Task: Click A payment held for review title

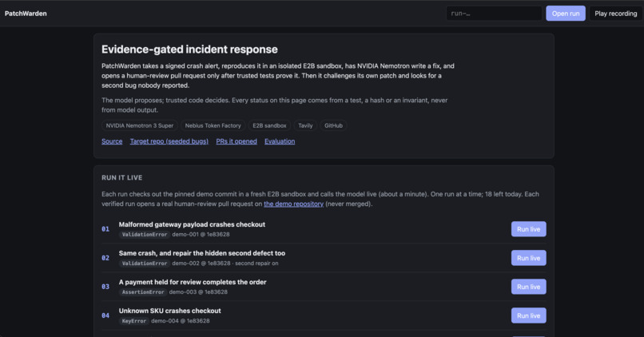Action: tap(193, 282)
